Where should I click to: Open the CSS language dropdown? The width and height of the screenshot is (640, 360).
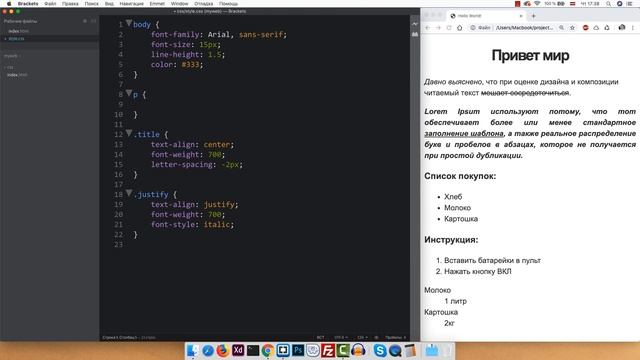pyautogui.click(x=362, y=338)
